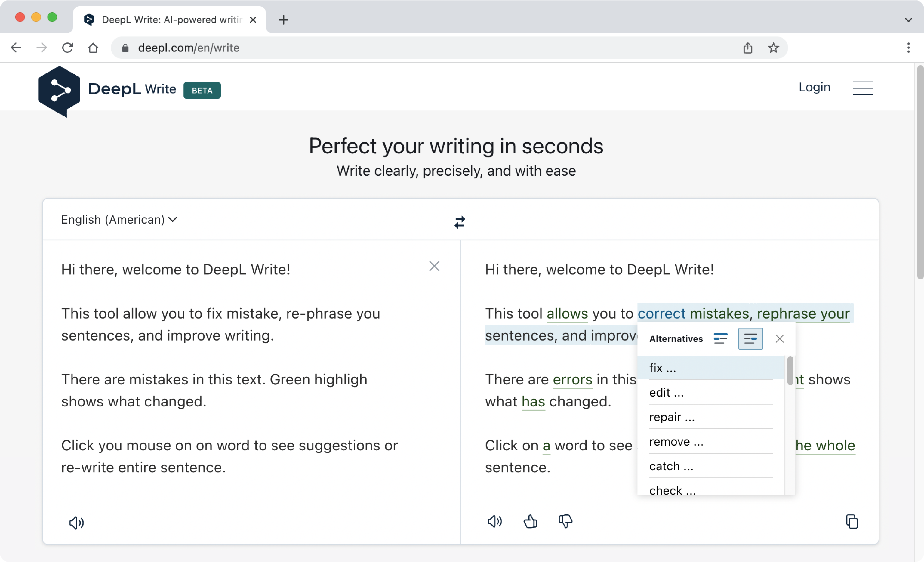Click the DeepL hexagon logo
Screen dimensions: 924x562
(59, 91)
